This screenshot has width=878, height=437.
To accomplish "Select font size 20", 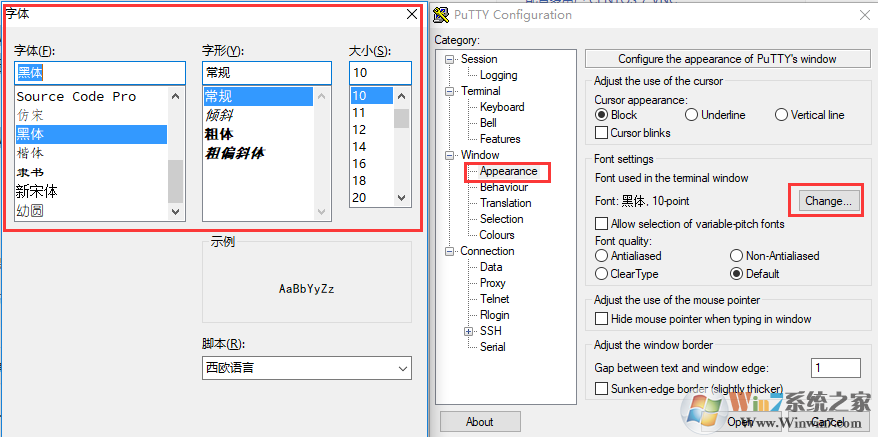I will click(x=372, y=197).
